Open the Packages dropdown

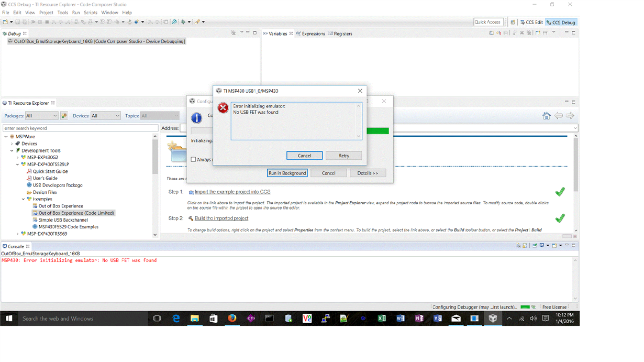click(41, 116)
